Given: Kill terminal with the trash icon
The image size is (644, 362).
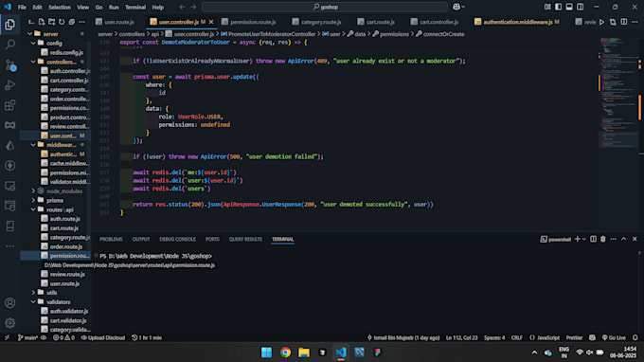Looking at the screenshot, I should pos(603,239).
